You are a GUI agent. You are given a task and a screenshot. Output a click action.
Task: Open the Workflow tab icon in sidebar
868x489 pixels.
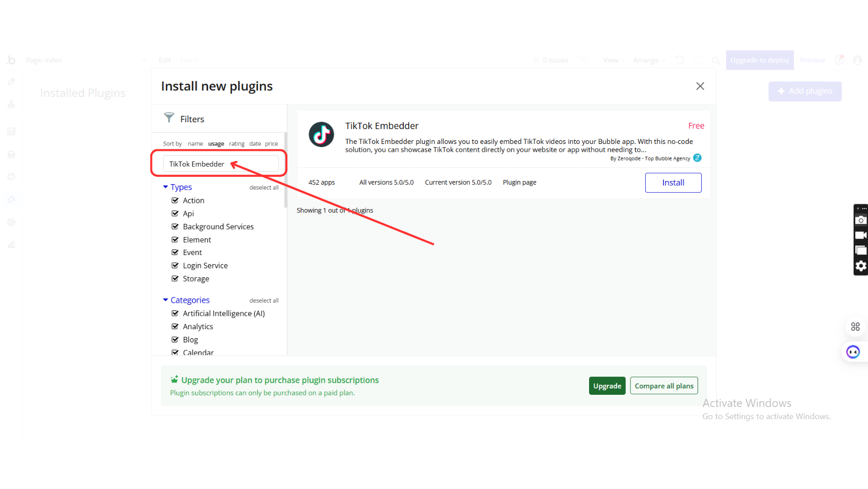click(11, 104)
